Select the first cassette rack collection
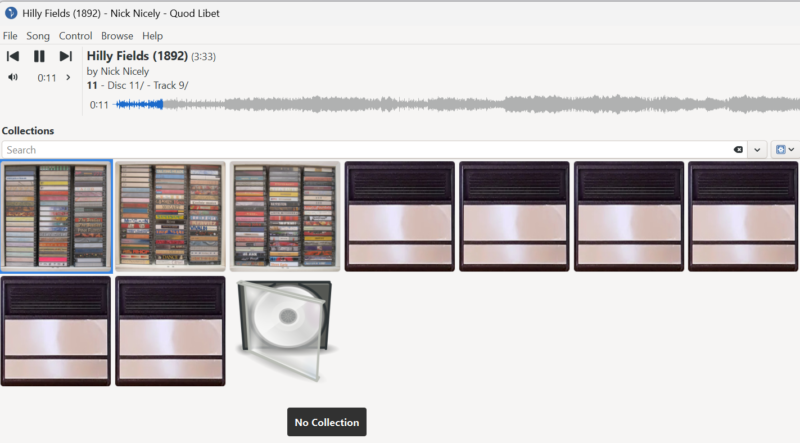 pyautogui.click(x=56, y=217)
